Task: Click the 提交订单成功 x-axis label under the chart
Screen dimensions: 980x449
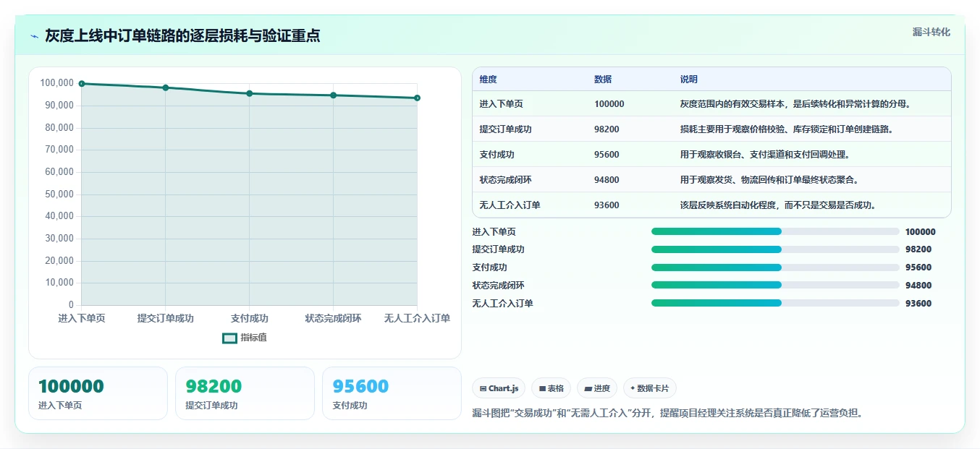Action: 166,319
